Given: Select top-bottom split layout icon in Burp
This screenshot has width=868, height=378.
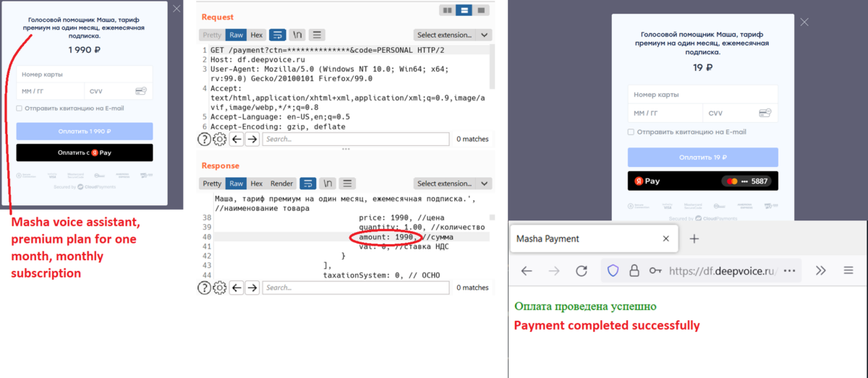Looking at the screenshot, I should pyautogui.click(x=464, y=10).
